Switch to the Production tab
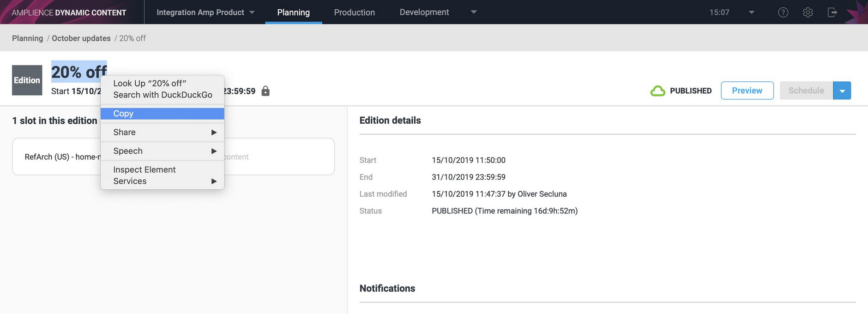Viewport: 868px width, 314px height. pyautogui.click(x=355, y=12)
